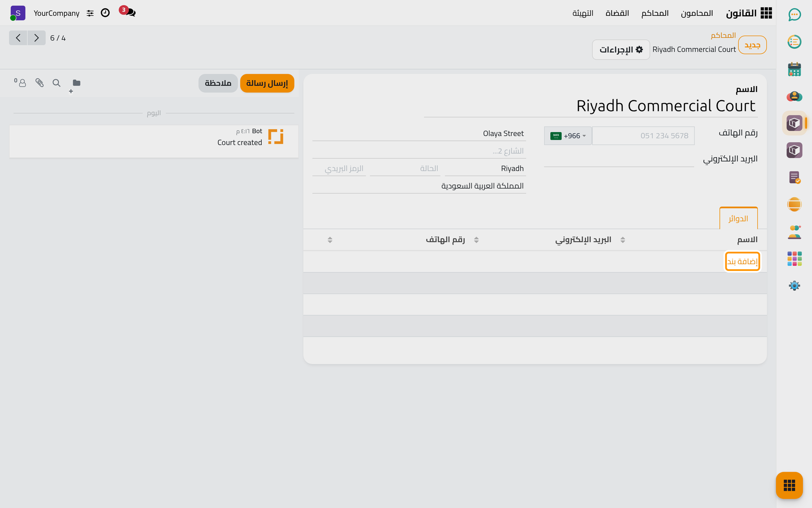Viewport: 812px width, 508px height.
Task: Open the Employees app icon in sidebar
Action: 794,232
